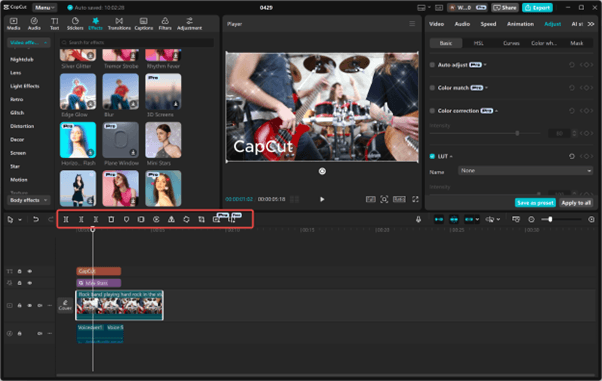This screenshot has height=381, width=602.
Task: Open the Mask sub-tab
Action: 577,43
